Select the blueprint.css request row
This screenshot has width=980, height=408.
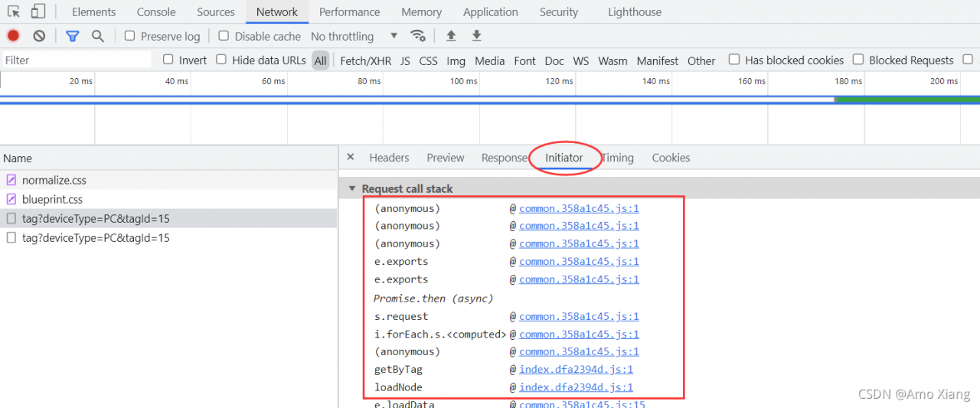point(168,199)
